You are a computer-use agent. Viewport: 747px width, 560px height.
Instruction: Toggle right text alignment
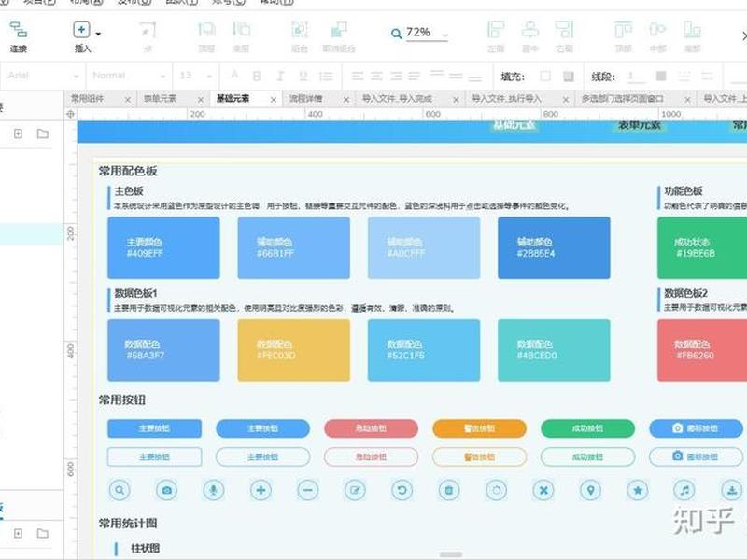tap(395, 76)
